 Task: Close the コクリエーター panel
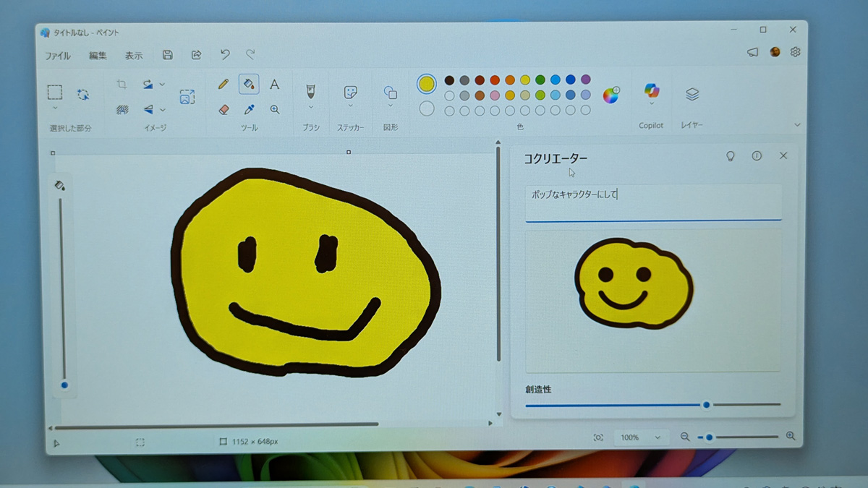coord(783,155)
